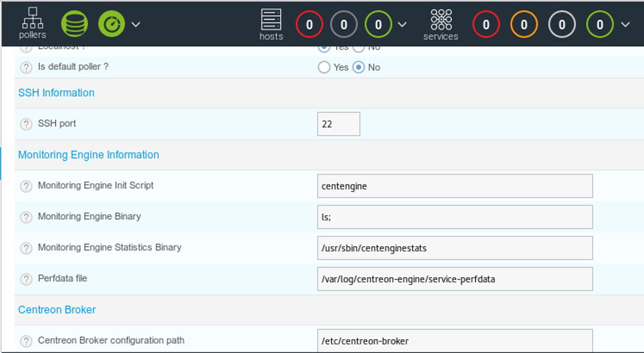The width and height of the screenshot is (644, 353).
Task: Click the green database status icon
Action: point(74,24)
